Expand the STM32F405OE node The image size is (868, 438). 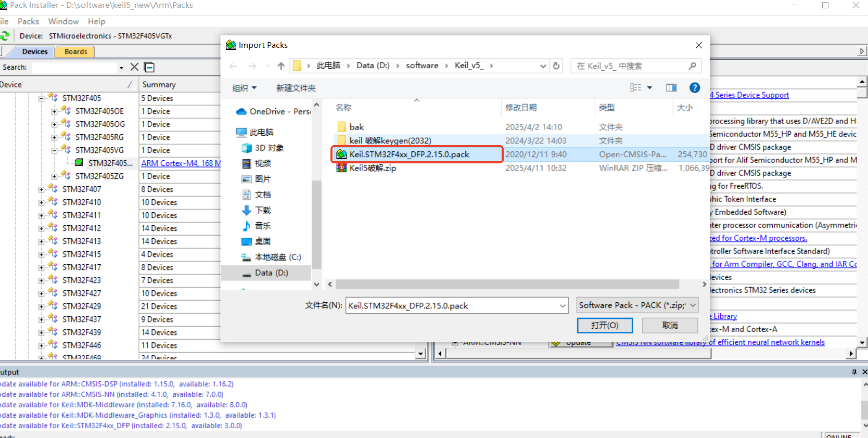pos(55,111)
